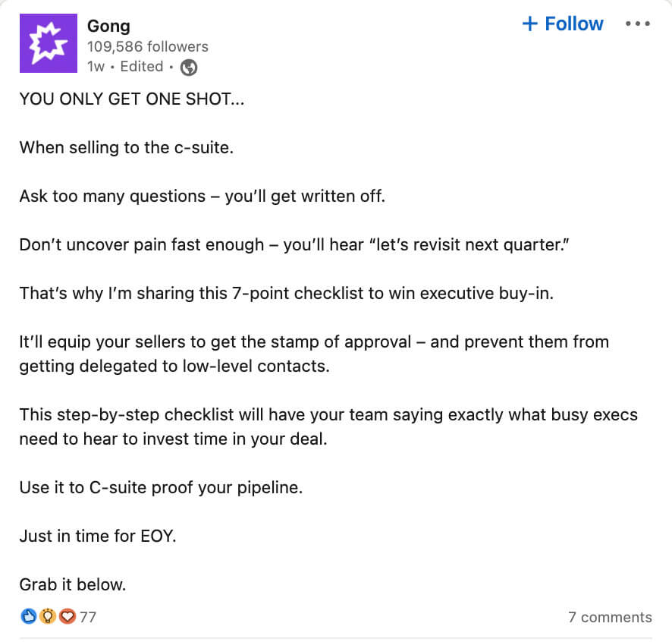Open the Gong company name link
The image size is (672, 642).
click(x=108, y=27)
